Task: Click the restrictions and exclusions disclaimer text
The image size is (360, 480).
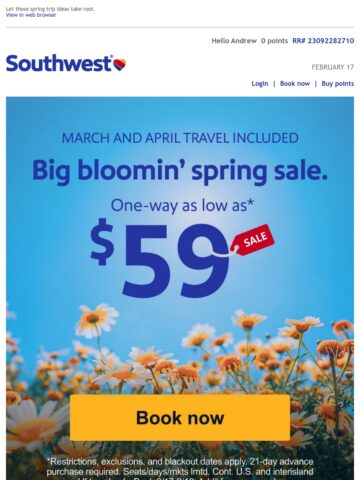Action: click(180, 468)
